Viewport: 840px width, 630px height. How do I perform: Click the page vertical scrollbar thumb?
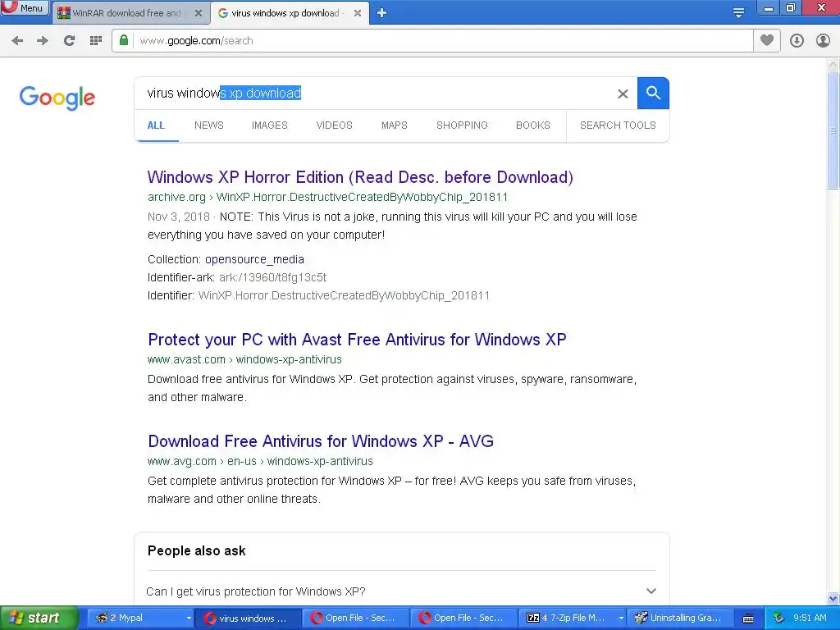coord(833,130)
